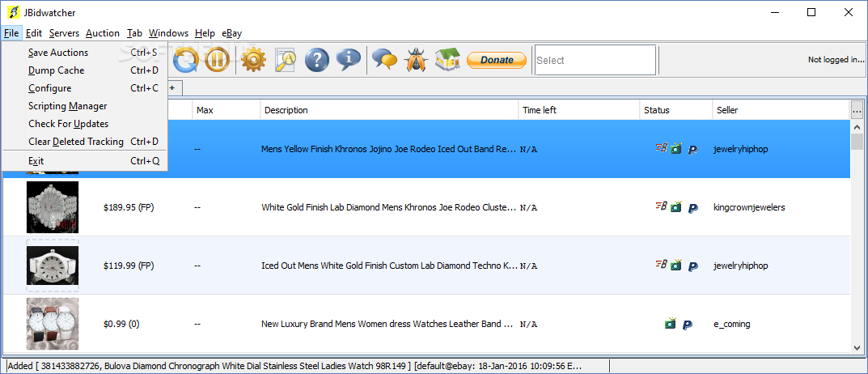Viewport: 868px width, 374px height.
Task: Click the PayPal icon in highlighted row
Action: [x=692, y=150]
